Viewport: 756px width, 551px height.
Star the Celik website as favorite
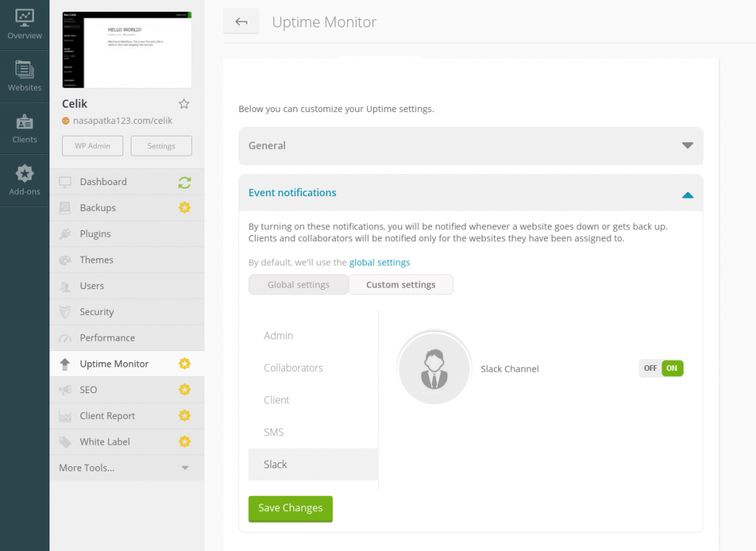pos(184,104)
